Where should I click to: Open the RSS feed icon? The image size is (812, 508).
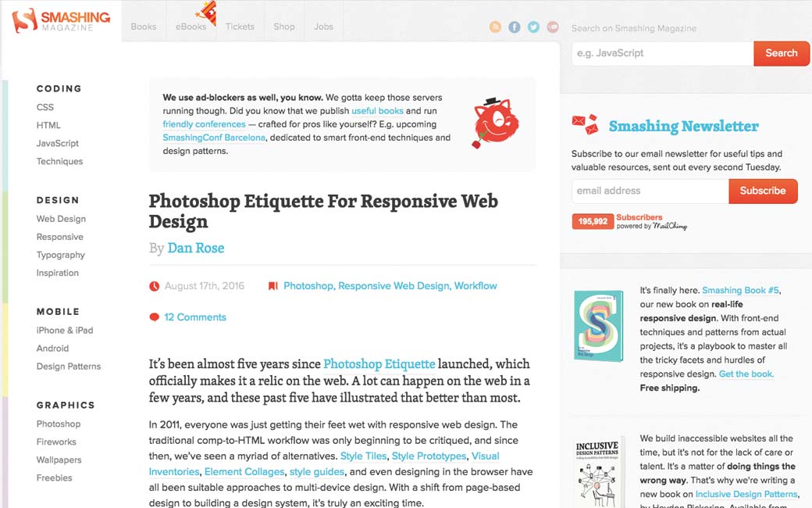(495, 27)
